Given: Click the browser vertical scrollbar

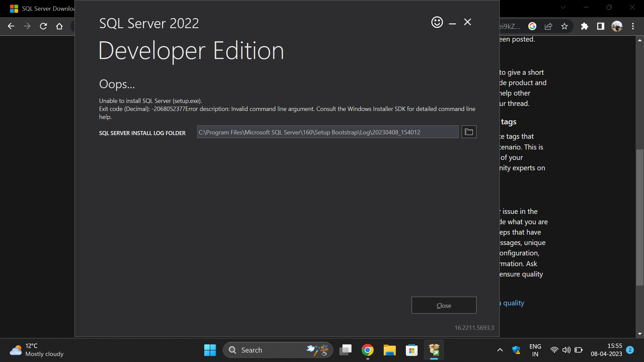Looking at the screenshot, I should tap(639, 218).
